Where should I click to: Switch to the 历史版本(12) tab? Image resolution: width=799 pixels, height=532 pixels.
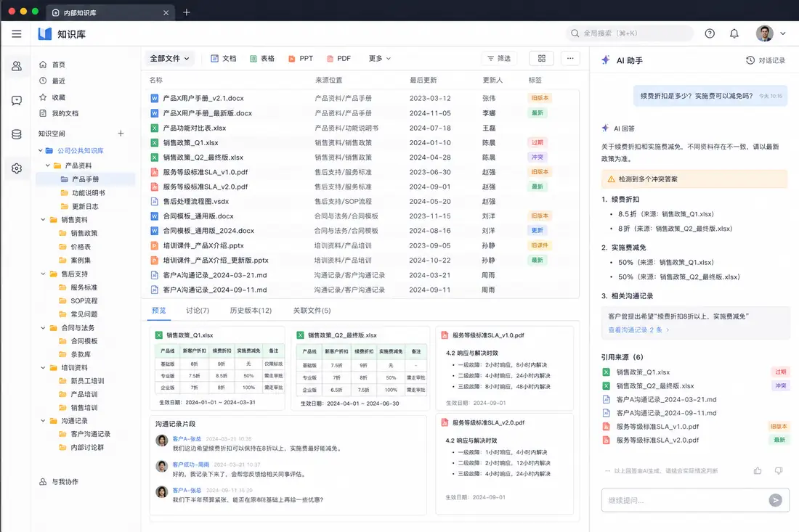tap(251, 311)
